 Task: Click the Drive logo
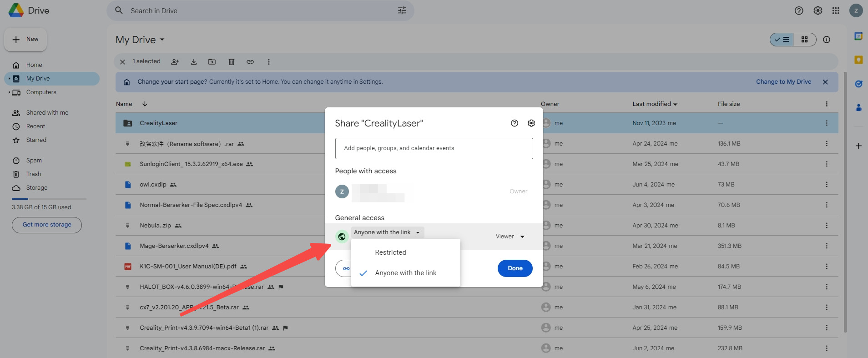(29, 10)
